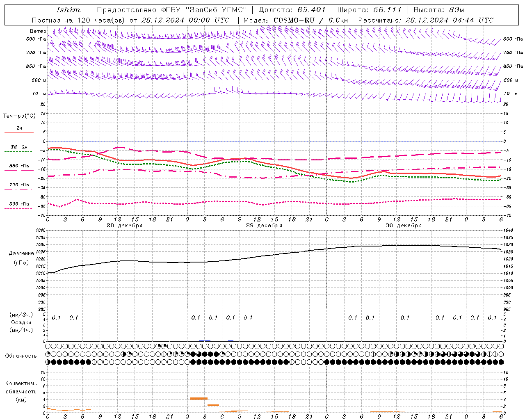Click the "(гПа)" unit under Давление
The width and height of the screenshot is (525, 420).
click(x=21, y=263)
